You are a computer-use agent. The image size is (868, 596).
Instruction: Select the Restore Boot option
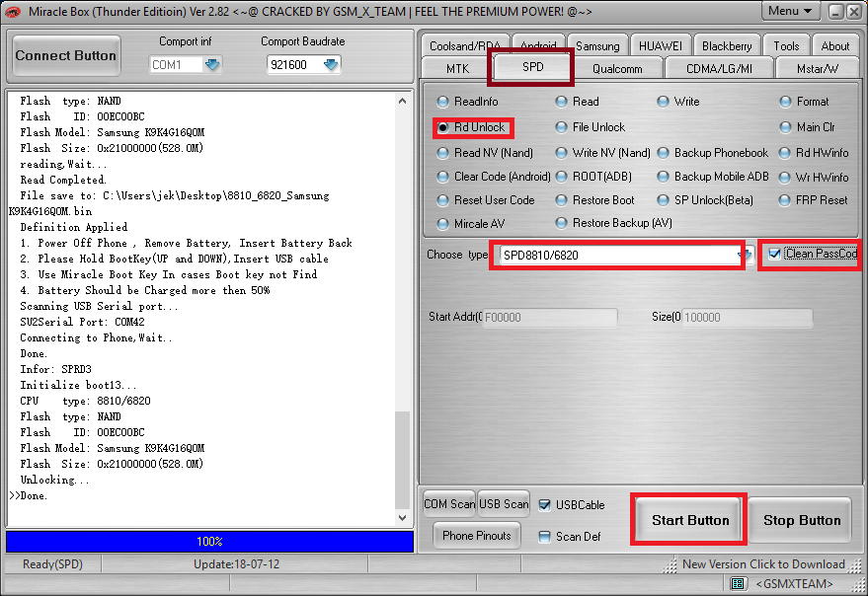(x=595, y=200)
